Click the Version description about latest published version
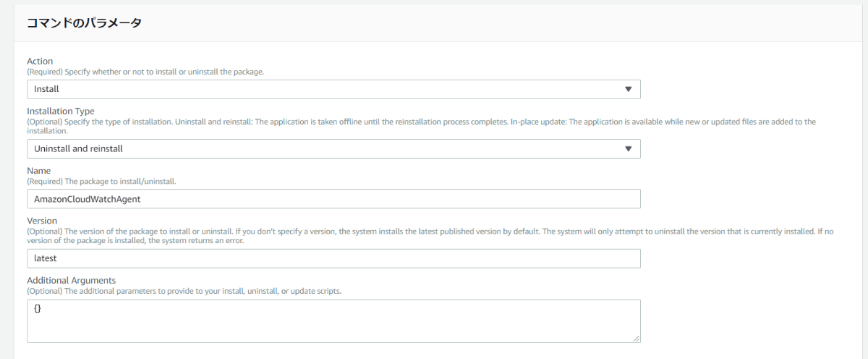Screen dimensions: 868x359 (x=430, y=236)
